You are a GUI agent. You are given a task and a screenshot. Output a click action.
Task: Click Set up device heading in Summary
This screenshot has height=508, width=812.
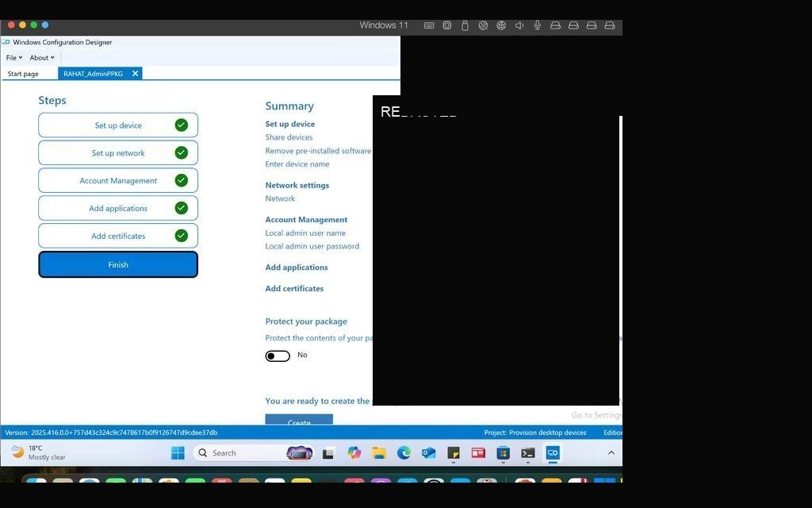[x=290, y=124]
